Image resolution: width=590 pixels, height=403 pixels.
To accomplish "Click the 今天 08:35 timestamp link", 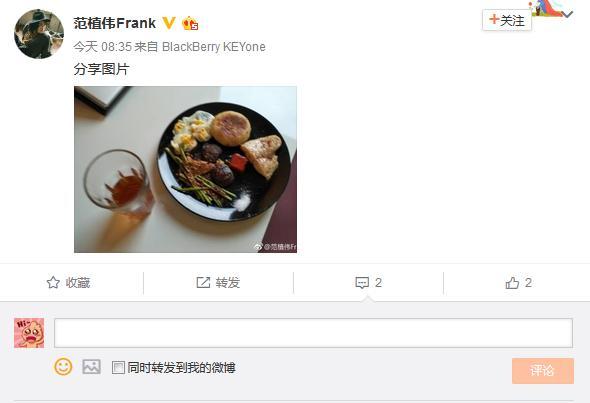I will (x=103, y=47).
